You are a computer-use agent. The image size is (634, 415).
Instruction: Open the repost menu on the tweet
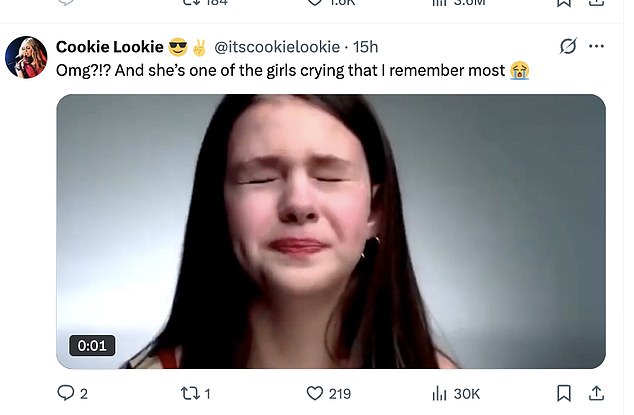[x=187, y=393]
